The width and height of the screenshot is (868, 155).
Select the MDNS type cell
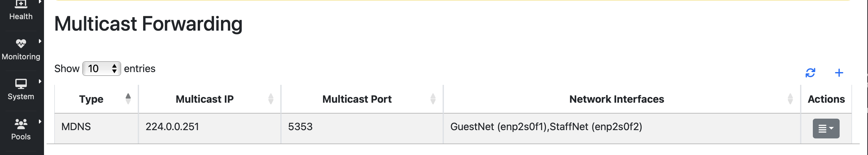coord(96,129)
